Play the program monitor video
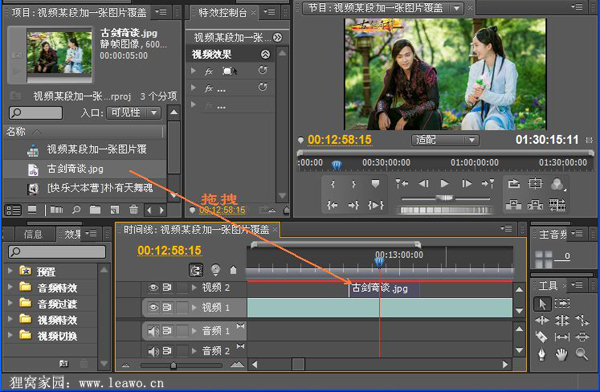Screen dimensions: 600x392 click(x=444, y=184)
